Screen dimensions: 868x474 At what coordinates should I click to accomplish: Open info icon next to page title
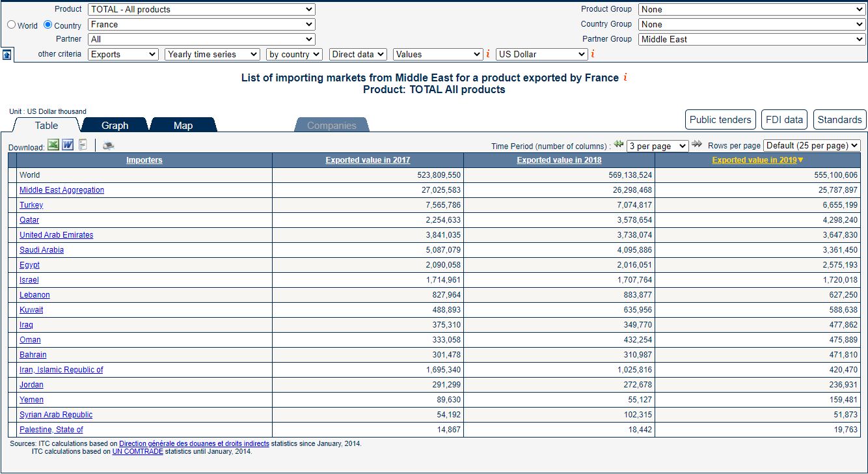[625, 77]
